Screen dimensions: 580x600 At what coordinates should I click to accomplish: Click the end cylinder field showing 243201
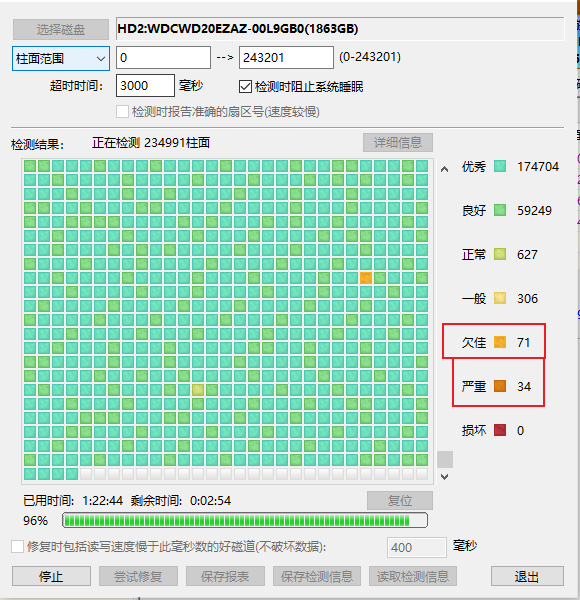point(286,57)
